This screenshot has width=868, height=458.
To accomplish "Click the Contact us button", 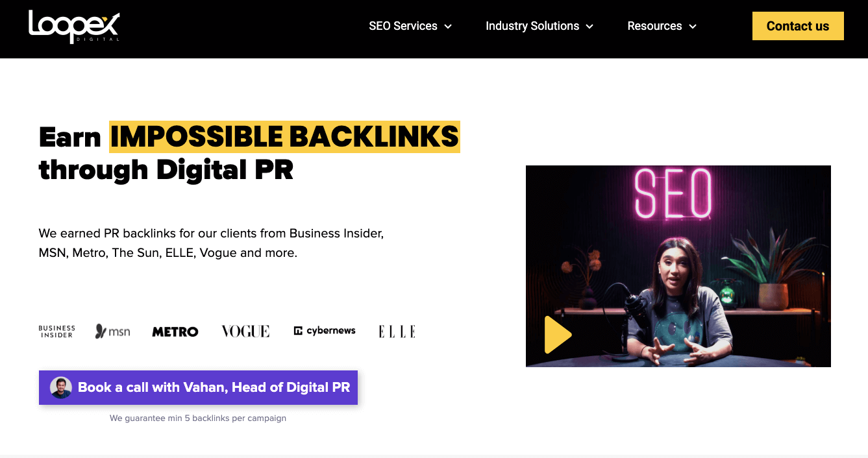I will (798, 26).
